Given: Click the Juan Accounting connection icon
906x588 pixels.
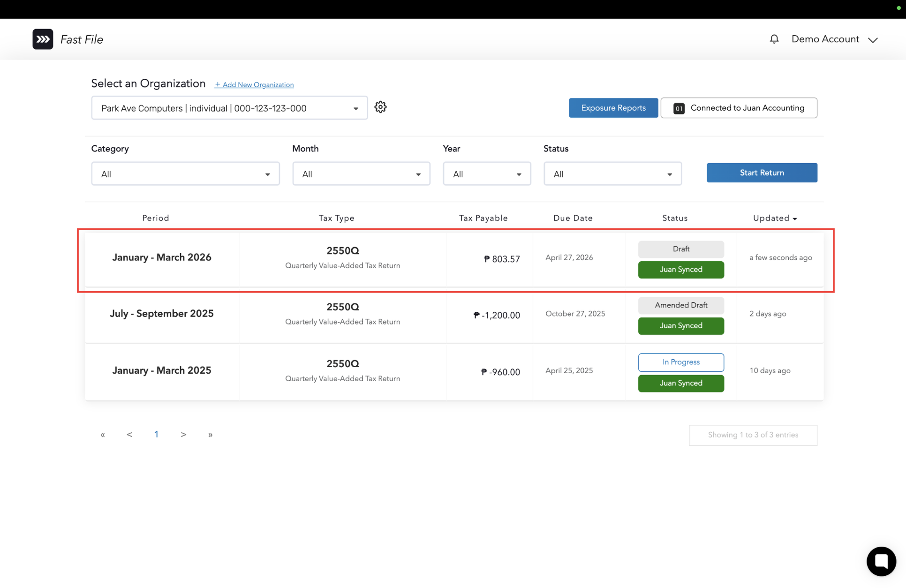Looking at the screenshot, I should (x=679, y=108).
